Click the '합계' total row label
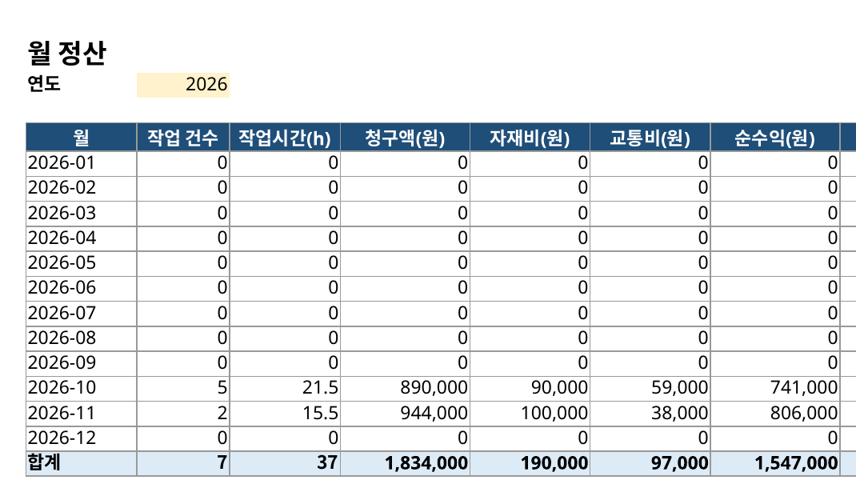This screenshot has width=856, height=504. (x=82, y=463)
